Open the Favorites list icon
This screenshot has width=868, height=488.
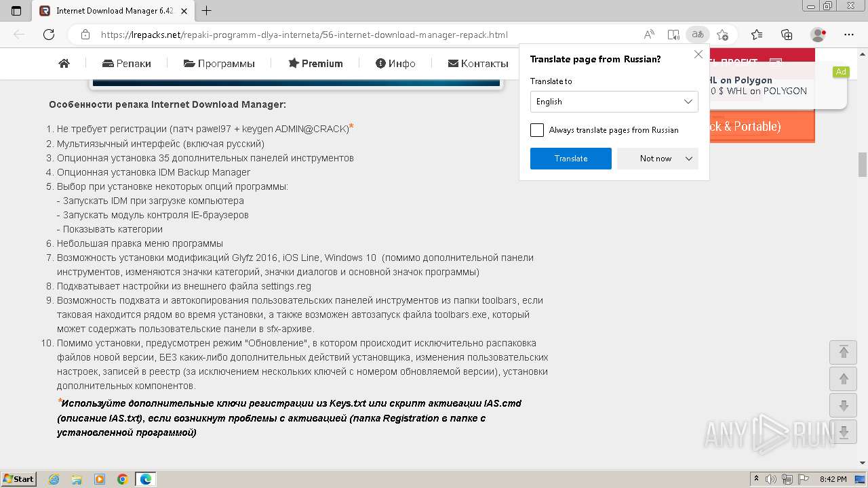point(757,35)
